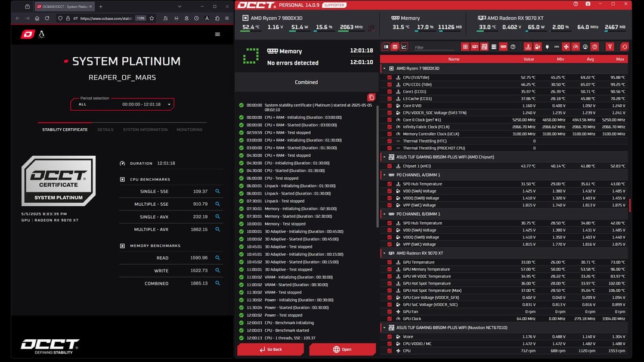Bookmark the page with star icon

151,18
